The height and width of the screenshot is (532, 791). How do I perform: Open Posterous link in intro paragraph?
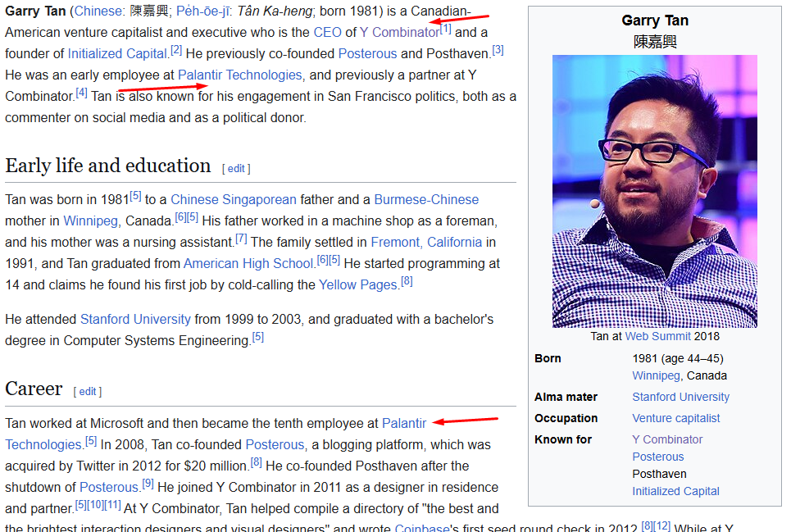click(x=368, y=53)
